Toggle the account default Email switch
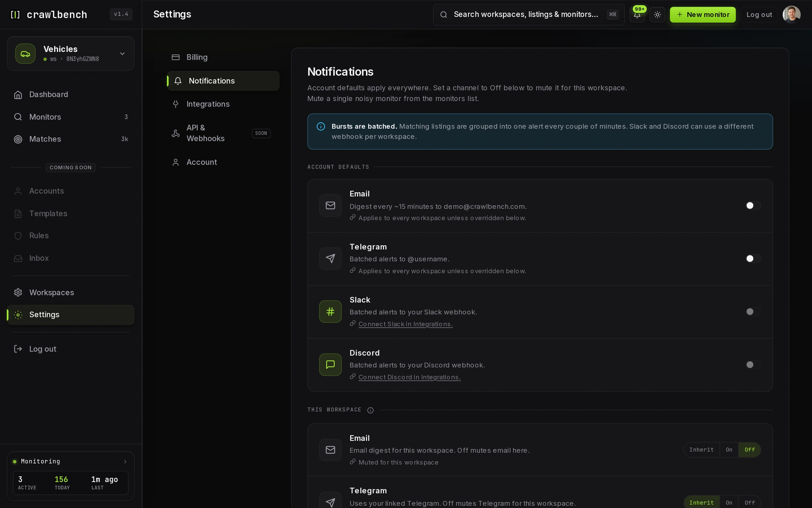This screenshot has width=812, height=508. pyautogui.click(x=753, y=206)
